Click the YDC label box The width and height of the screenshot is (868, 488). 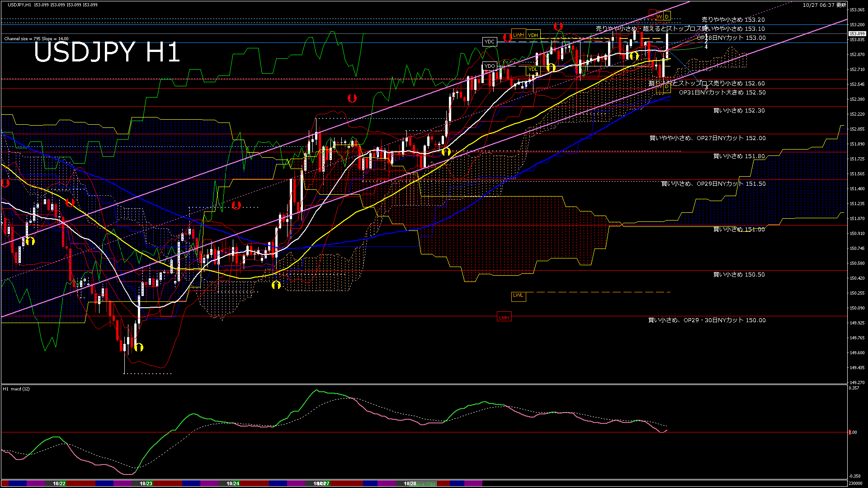(489, 42)
